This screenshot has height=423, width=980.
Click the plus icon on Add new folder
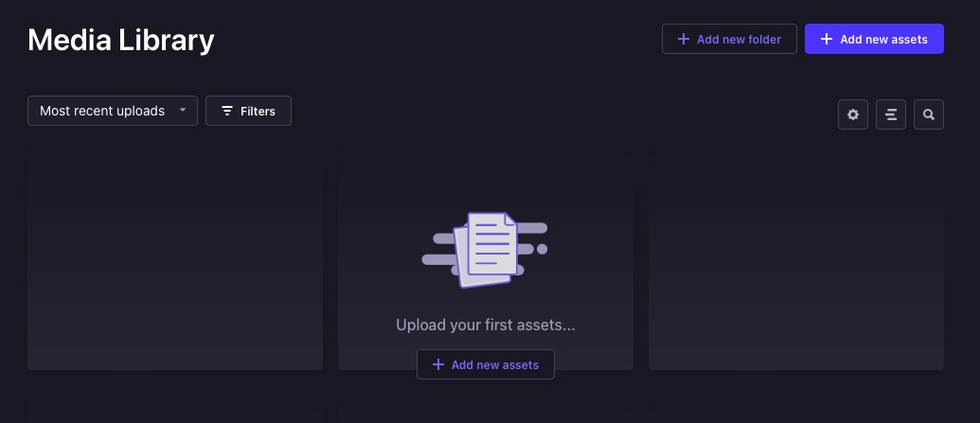[684, 40]
